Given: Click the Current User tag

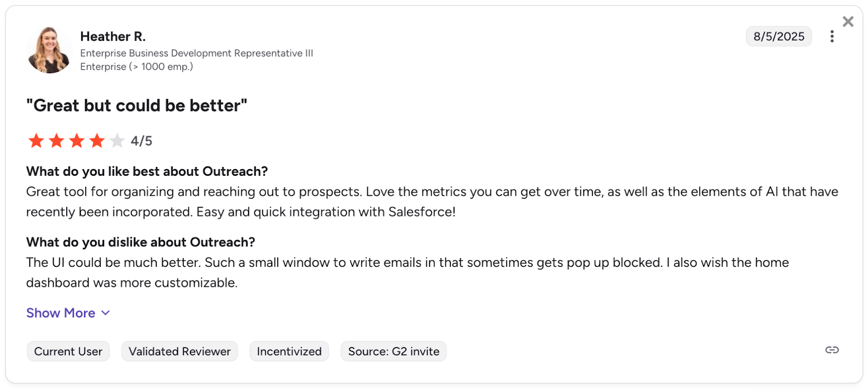Looking at the screenshot, I should coord(68,351).
